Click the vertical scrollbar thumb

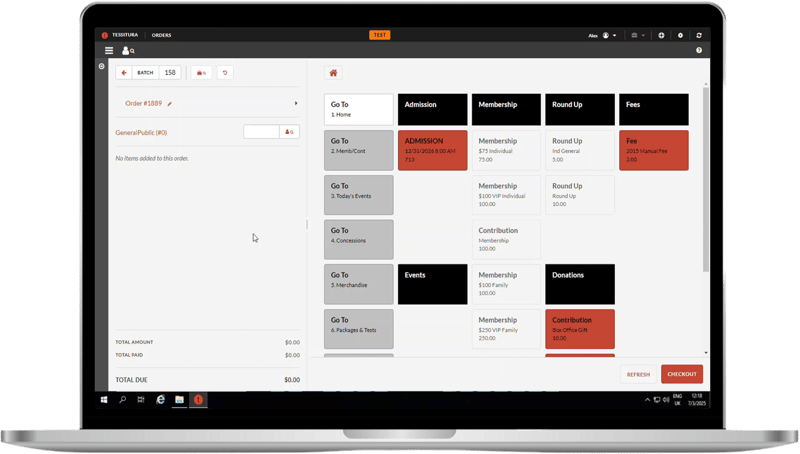[706, 180]
